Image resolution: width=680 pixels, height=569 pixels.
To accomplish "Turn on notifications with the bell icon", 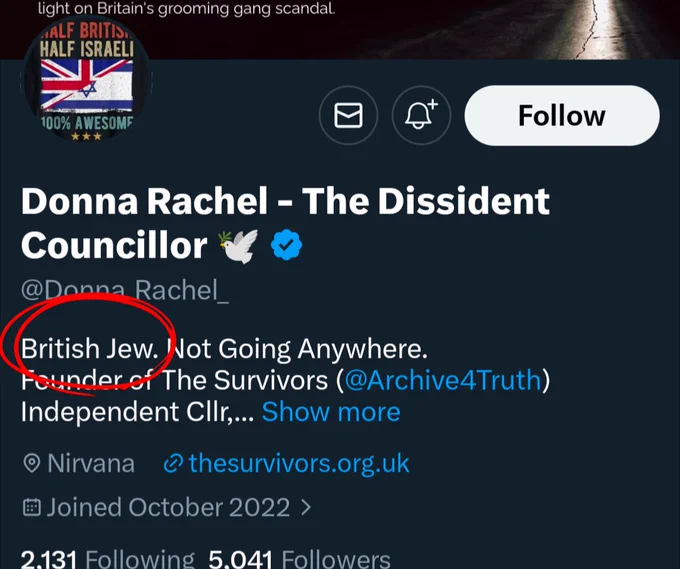I will pyautogui.click(x=421, y=115).
